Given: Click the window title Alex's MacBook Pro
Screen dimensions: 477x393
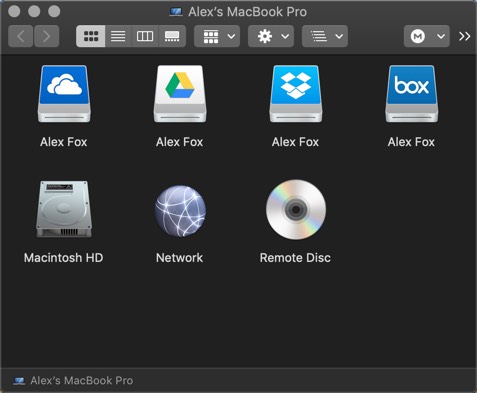Looking at the screenshot, I should (248, 12).
